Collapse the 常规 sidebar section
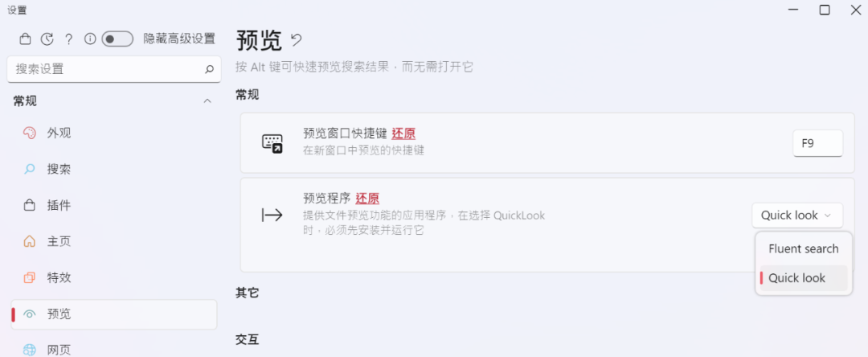This screenshot has width=868, height=357. pos(207,101)
